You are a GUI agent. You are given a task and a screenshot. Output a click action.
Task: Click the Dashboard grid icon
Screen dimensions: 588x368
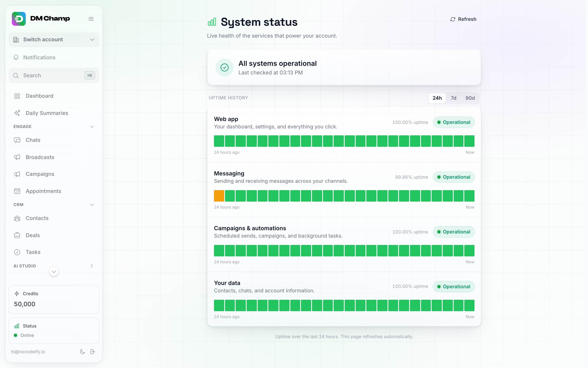tap(17, 96)
